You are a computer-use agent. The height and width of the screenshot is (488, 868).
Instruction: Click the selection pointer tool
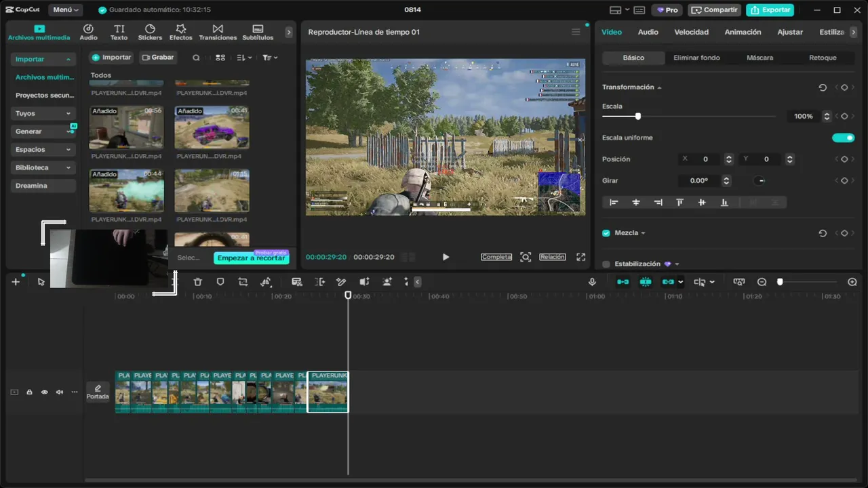coord(41,282)
